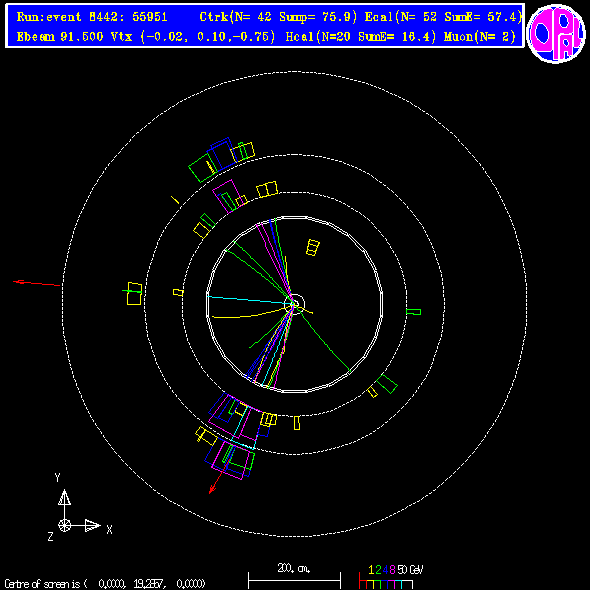Click the yellow cluster inside tracking chamber

point(313,248)
